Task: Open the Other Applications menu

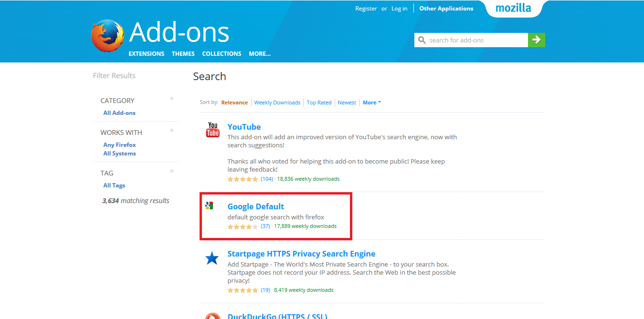Action: [446, 9]
